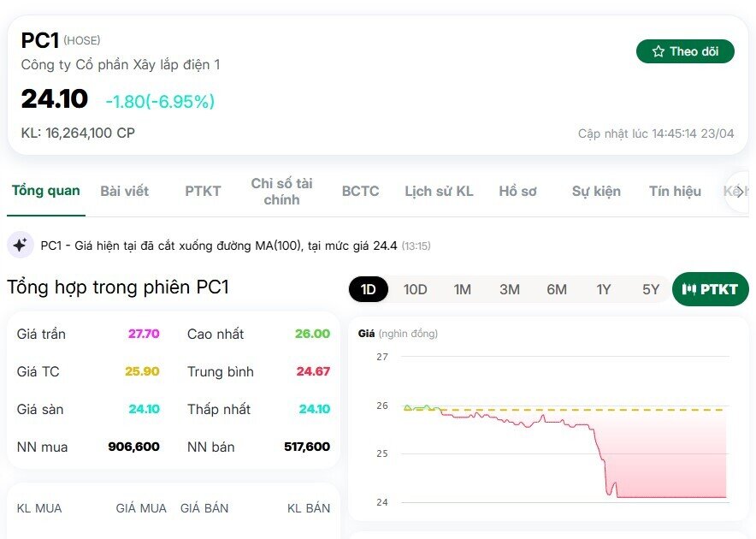Viewport: 756px width, 539px height.
Task: Click the sparkle AI signal icon
Action: [21, 246]
